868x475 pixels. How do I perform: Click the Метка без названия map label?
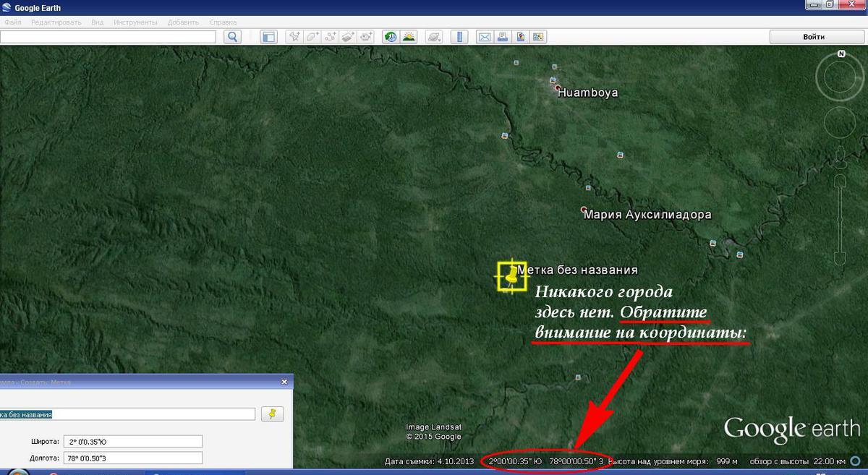pyautogui.click(x=577, y=270)
